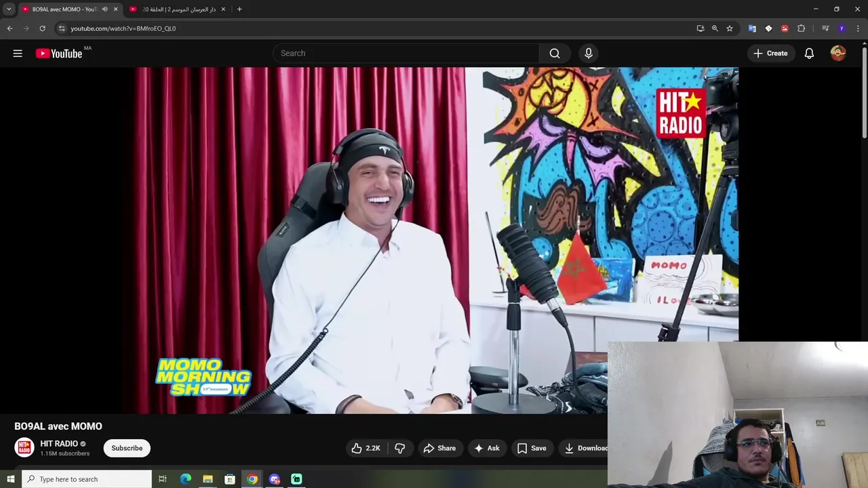868x488 pixels.
Task: Open Microsoft Store from taskbar
Action: coord(230,479)
